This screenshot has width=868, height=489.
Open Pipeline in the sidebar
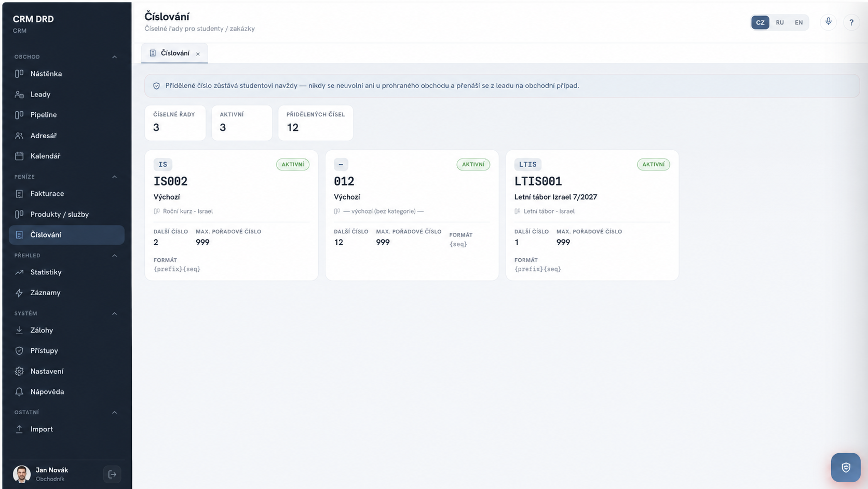(x=66, y=115)
